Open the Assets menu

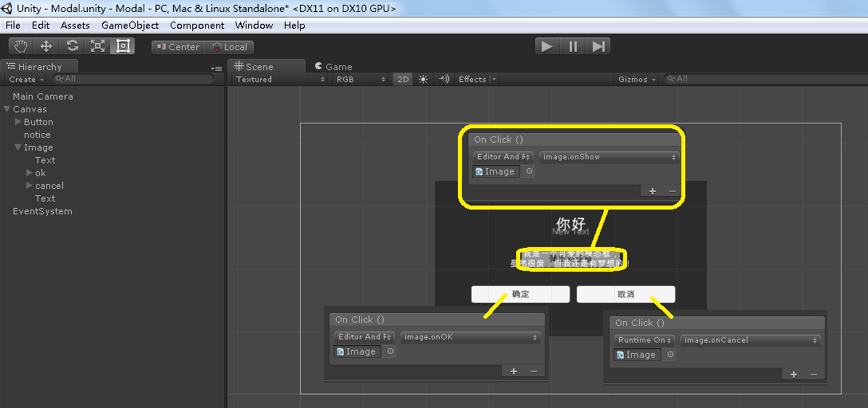click(x=75, y=25)
